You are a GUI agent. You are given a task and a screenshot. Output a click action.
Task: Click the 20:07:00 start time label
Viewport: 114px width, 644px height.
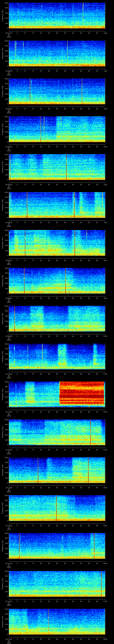coord(9,260)
